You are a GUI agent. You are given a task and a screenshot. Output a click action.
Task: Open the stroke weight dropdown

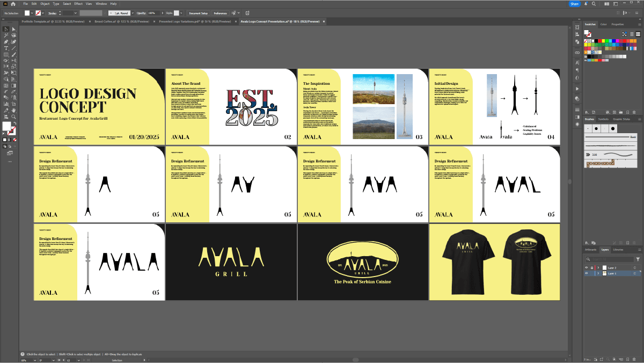pos(76,13)
